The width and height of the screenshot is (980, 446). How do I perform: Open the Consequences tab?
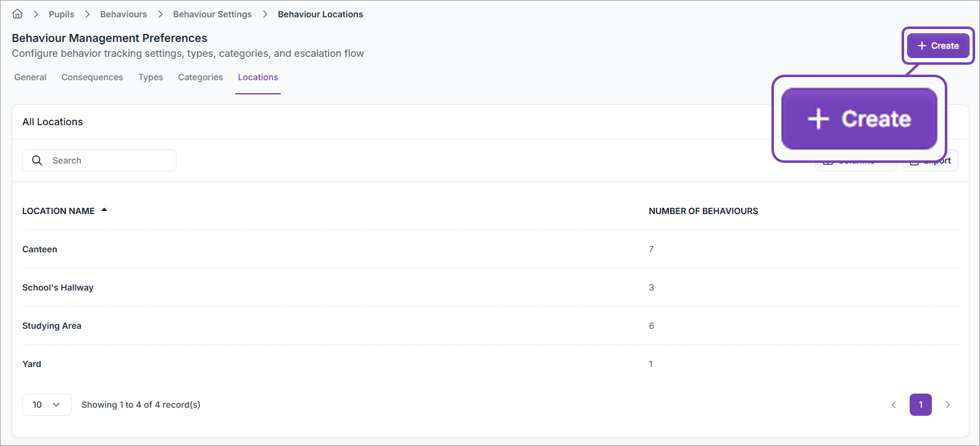pos(92,77)
